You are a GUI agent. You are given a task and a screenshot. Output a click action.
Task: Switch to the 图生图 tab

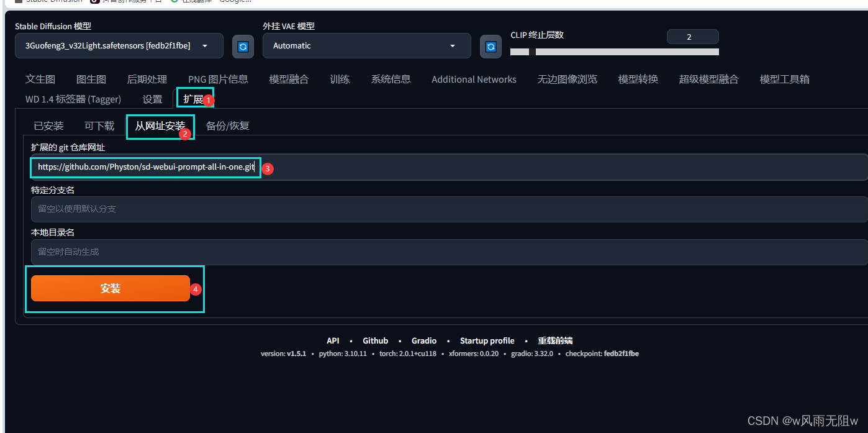[x=91, y=79]
